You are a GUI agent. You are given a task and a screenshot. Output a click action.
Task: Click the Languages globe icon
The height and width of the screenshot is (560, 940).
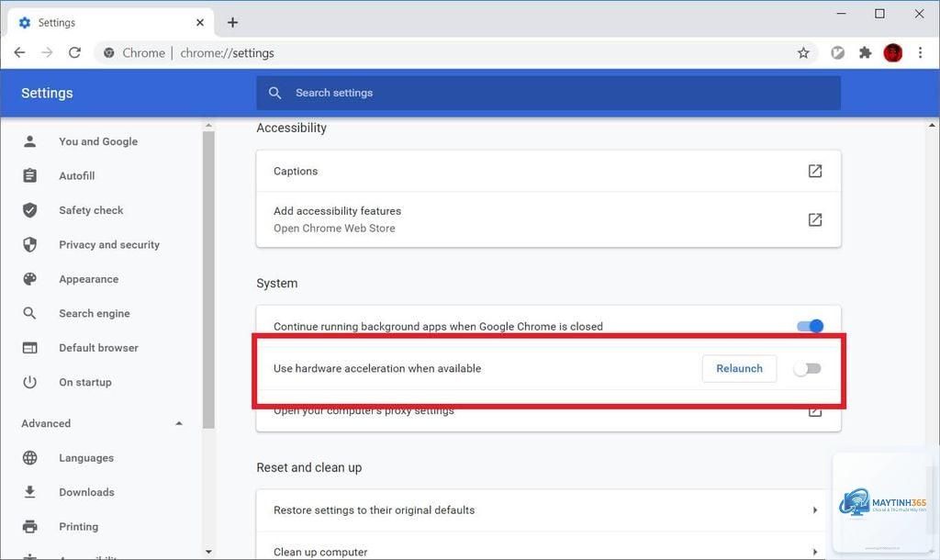point(29,457)
